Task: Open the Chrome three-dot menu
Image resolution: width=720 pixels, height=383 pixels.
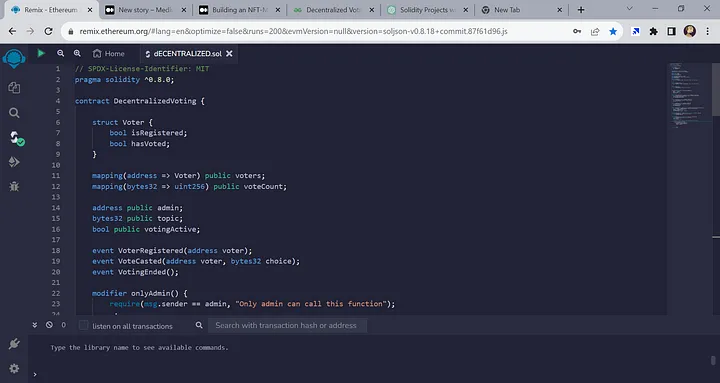Action: pyautogui.click(x=708, y=31)
